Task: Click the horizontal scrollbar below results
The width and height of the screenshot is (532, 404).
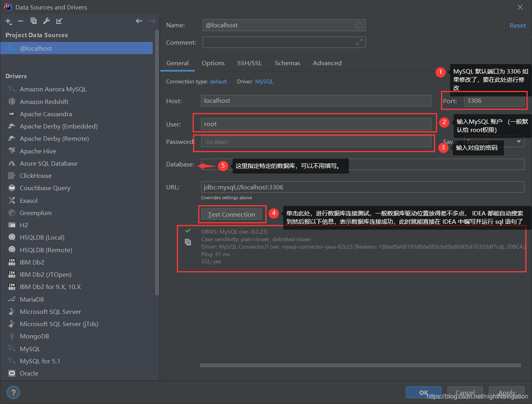Action: (x=360, y=365)
